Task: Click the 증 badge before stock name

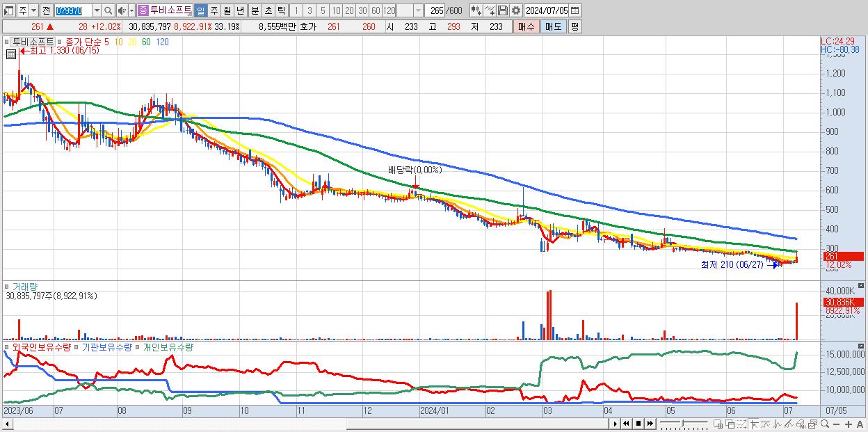Action: pos(143,10)
